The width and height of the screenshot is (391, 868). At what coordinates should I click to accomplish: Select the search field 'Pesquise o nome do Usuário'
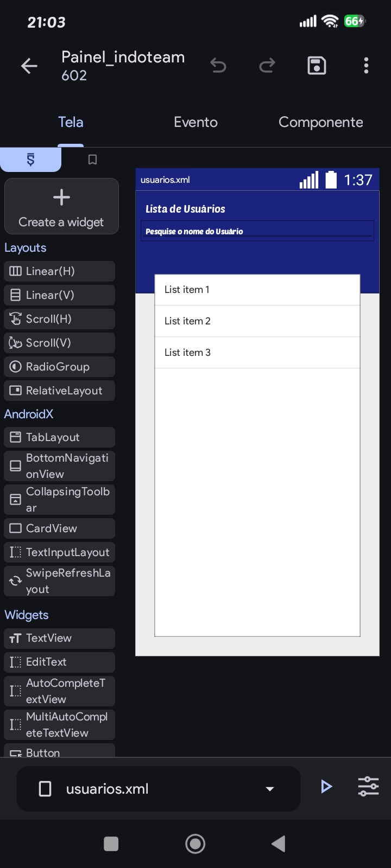point(257,231)
